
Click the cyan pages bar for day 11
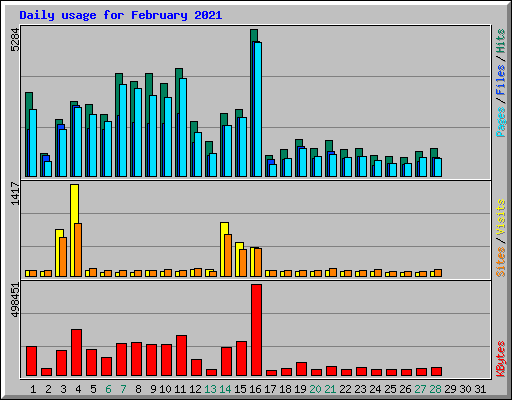(183, 127)
